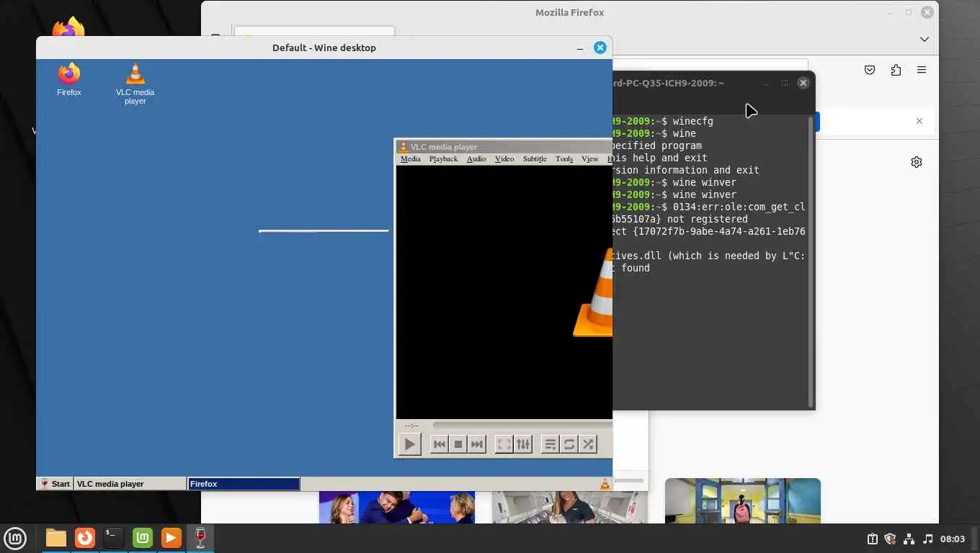Open VLC extended settings equalizer icon

pos(523,444)
